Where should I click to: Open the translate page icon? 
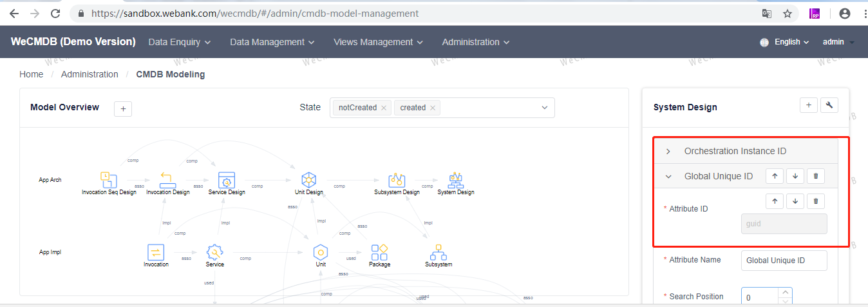pyautogui.click(x=767, y=13)
